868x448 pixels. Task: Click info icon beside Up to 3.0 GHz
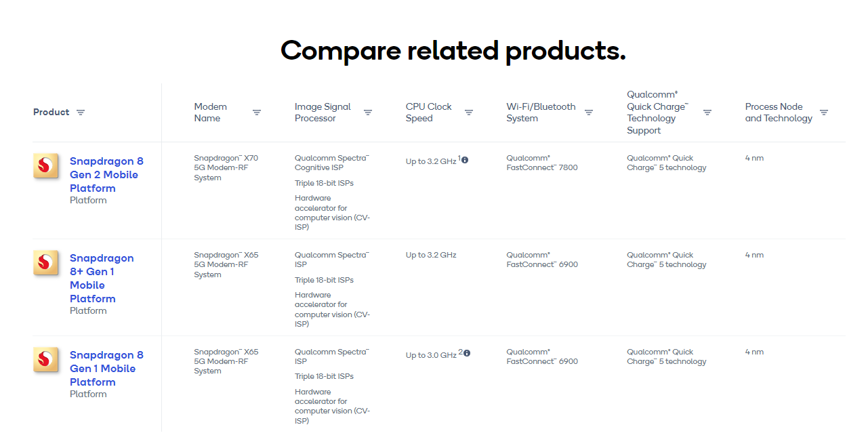[467, 353]
